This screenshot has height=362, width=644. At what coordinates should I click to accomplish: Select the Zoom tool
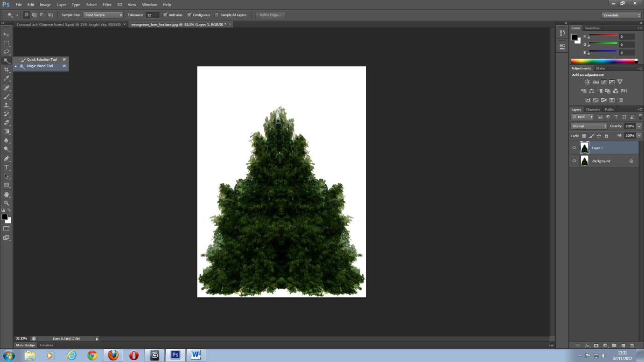coord(7,202)
